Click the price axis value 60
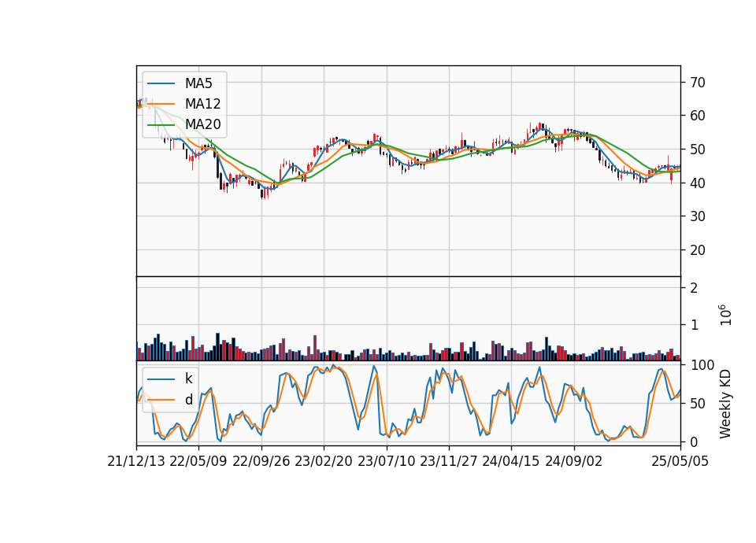 pos(698,116)
